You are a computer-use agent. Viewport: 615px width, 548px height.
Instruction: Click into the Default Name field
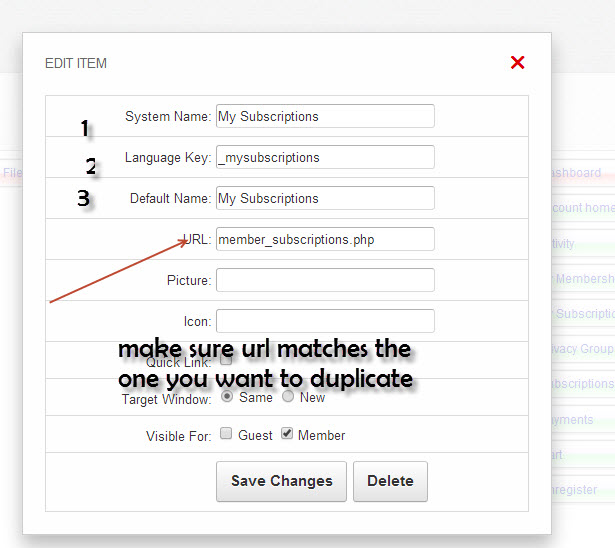tap(325, 198)
